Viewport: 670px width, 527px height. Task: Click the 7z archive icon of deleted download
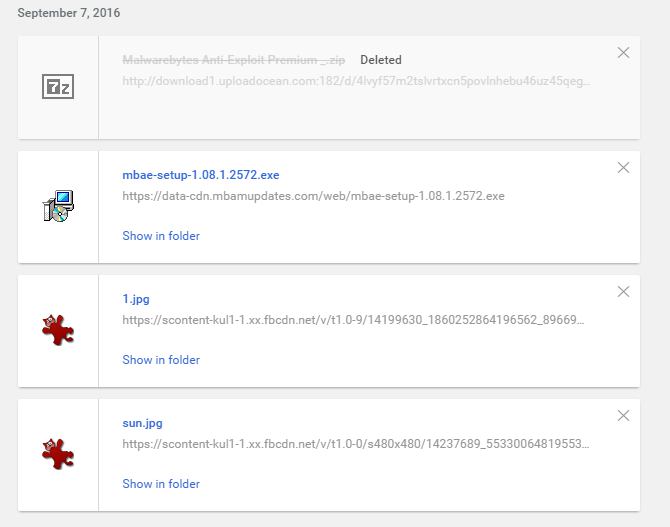58,87
